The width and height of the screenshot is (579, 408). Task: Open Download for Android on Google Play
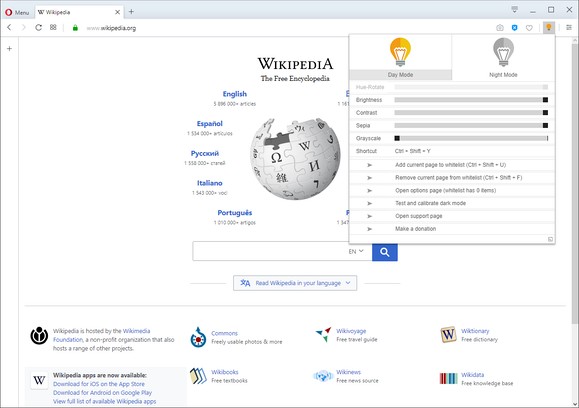(102, 393)
